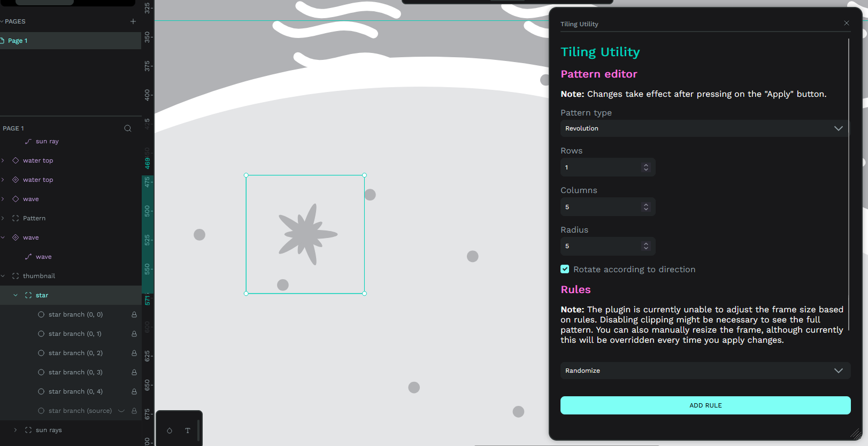Add a new page with plus icon
This screenshot has height=446, width=868.
(133, 21)
